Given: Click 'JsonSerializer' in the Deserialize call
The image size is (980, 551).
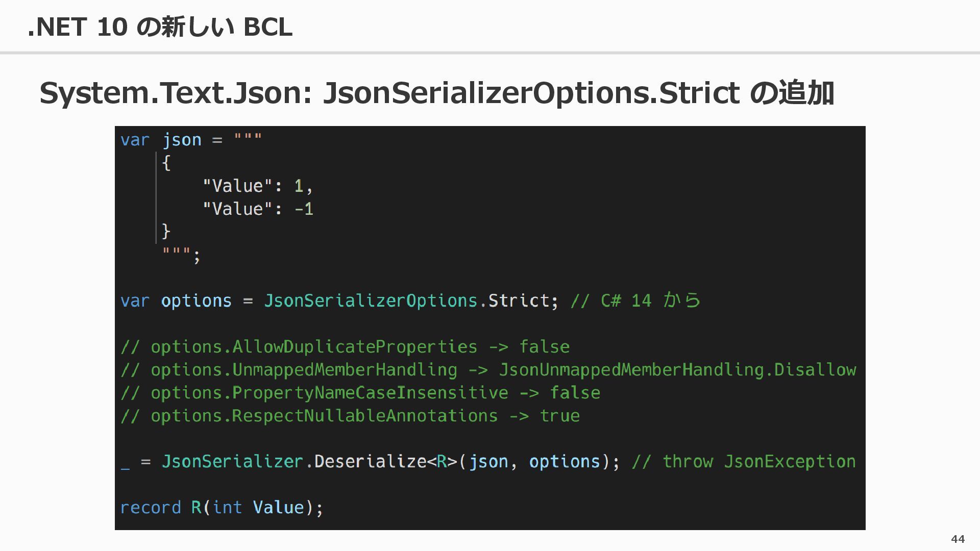Looking at the screenshot, I should pos(233,462).
